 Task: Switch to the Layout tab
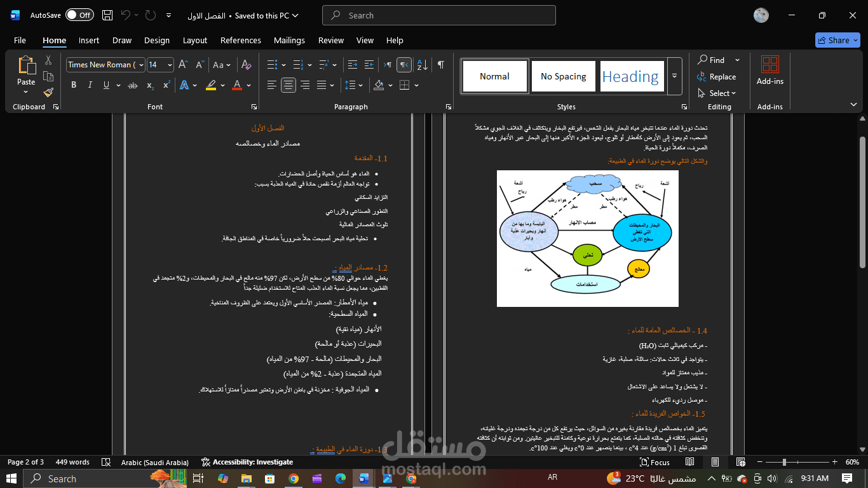[195, 40]
